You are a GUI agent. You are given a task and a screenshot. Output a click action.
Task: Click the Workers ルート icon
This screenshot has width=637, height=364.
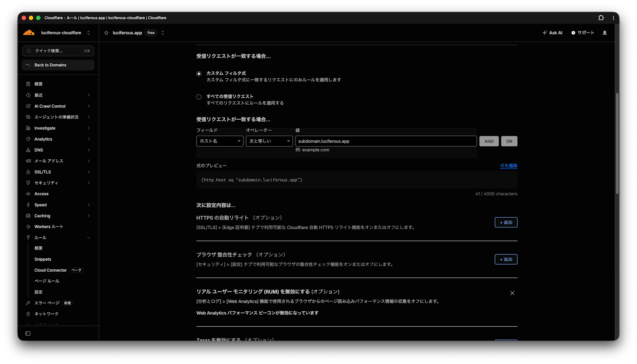[28, 227]
